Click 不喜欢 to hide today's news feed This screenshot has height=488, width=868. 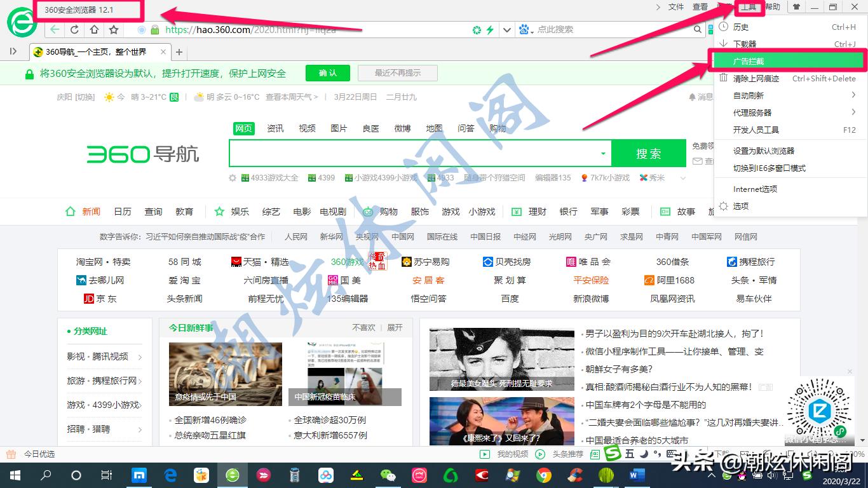pos(363,327)
